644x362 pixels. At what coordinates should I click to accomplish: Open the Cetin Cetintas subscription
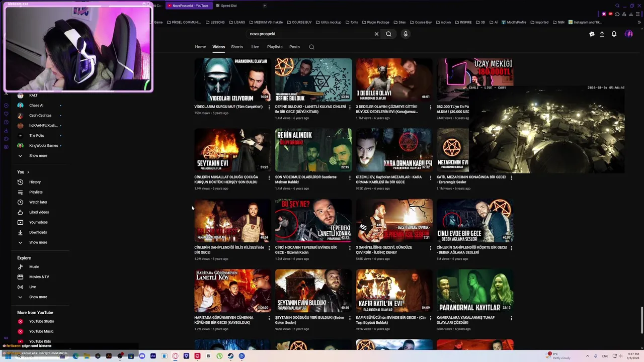(39, 115)
